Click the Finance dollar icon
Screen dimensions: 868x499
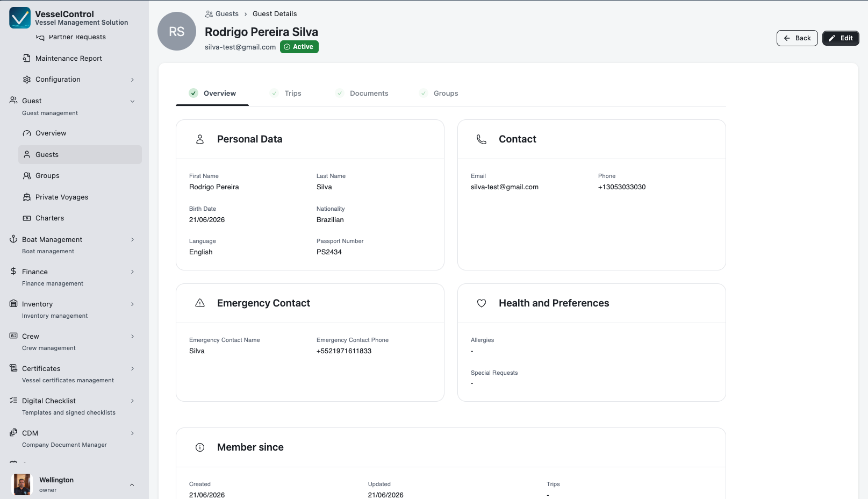coord(13,272)
